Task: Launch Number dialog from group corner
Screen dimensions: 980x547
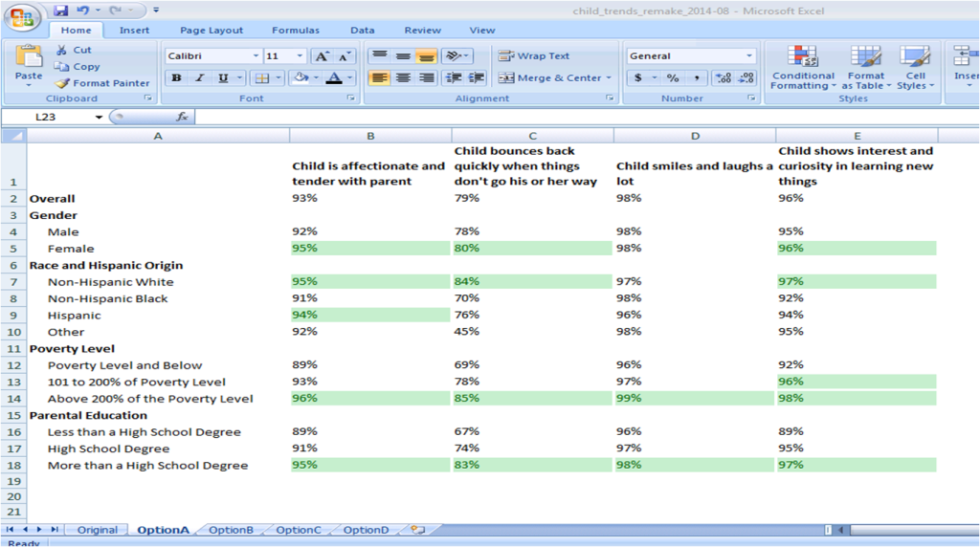Action: point(751,98)
